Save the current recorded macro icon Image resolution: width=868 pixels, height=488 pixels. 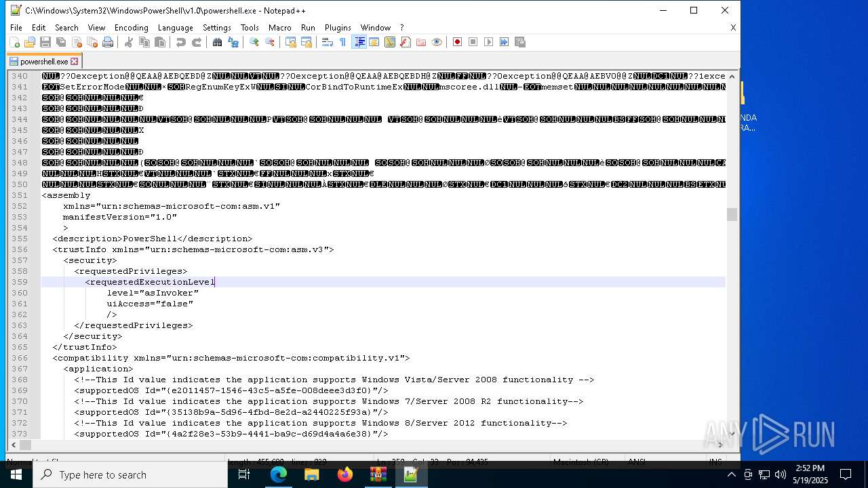coord(520,42)
